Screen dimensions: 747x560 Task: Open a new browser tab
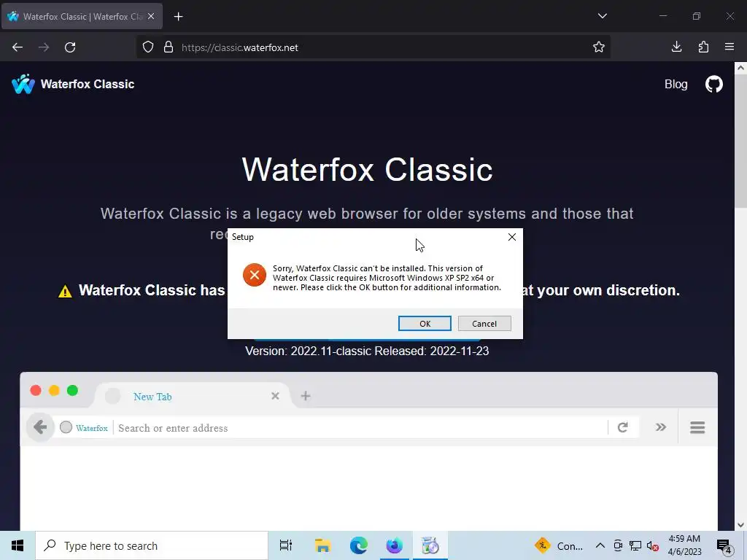click(178, 17)
